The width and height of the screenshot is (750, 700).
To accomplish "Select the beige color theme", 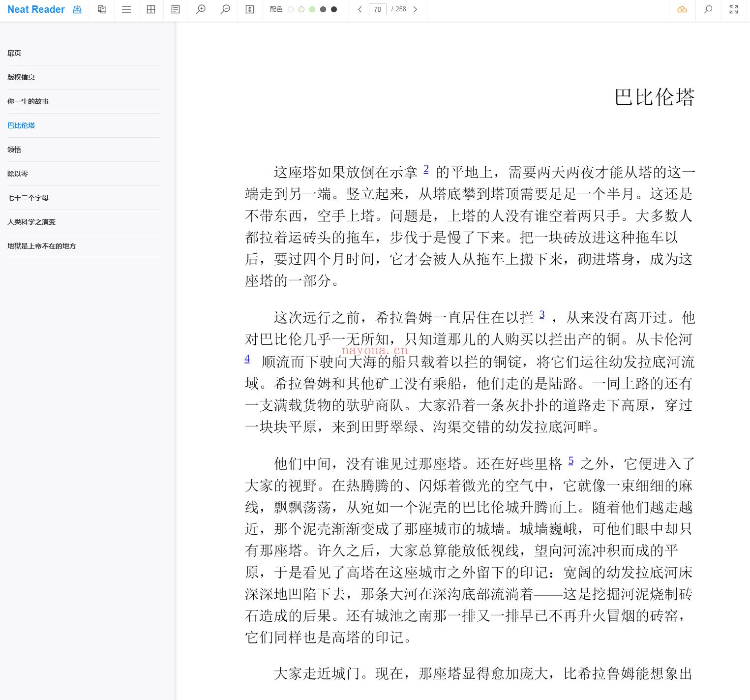I will (301, 9).
